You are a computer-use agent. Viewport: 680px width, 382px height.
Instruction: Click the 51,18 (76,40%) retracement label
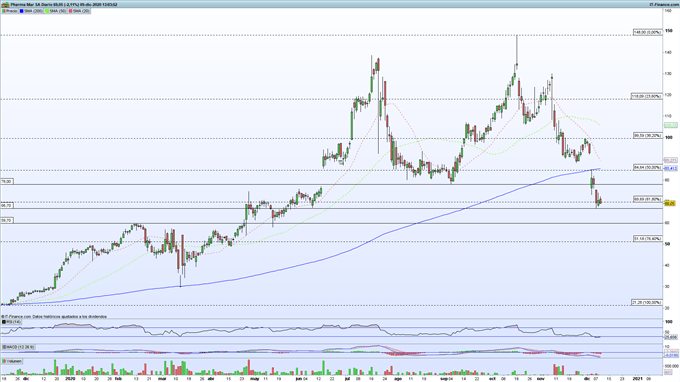click(647, 239)
